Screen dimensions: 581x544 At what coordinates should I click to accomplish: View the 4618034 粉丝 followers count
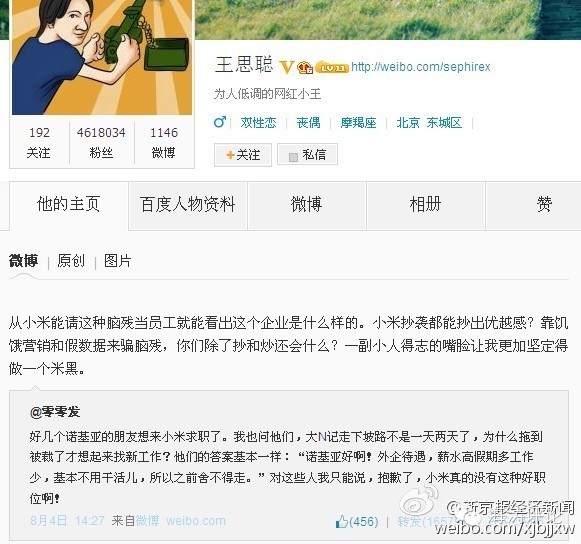point(101,143)
